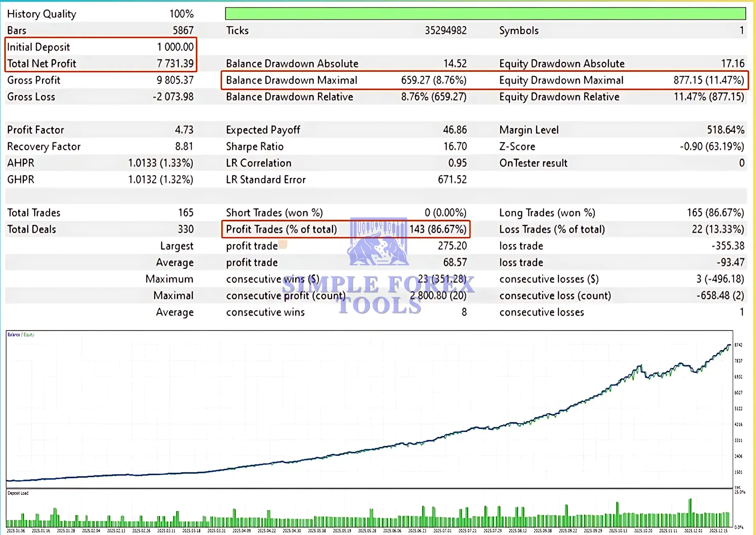Select the Total Net Profit value 7 731.39
The image size is (756, 535).
point(175,64)
